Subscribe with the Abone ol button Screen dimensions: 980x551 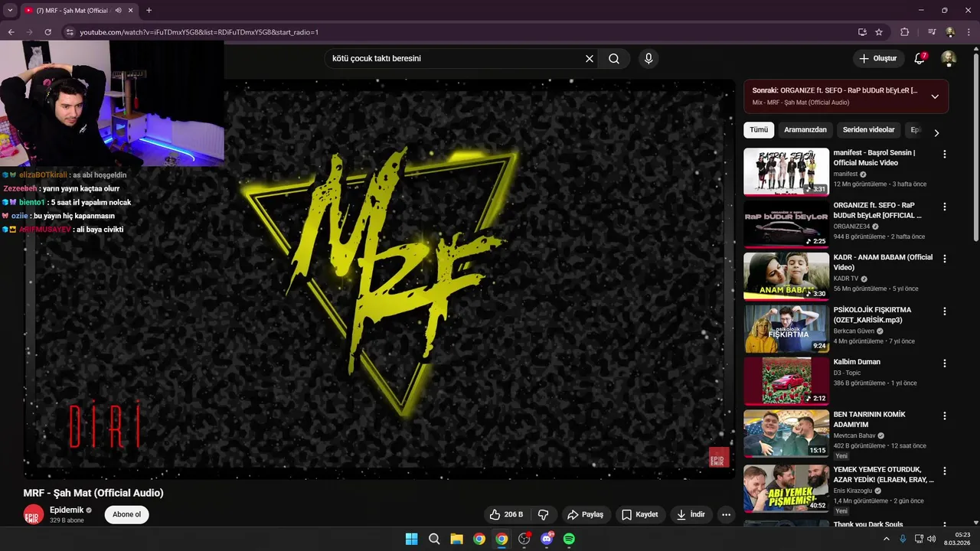click(x=126, y=514)
